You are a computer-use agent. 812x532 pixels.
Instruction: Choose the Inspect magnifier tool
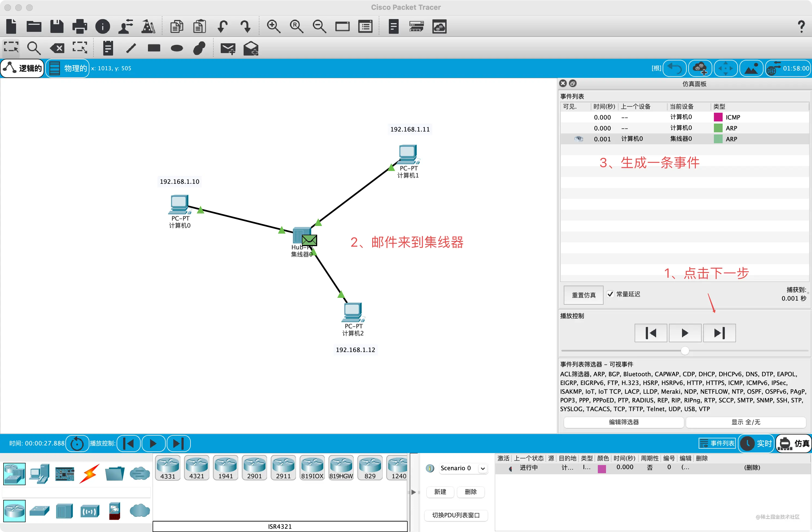click(x=34, y=48)
